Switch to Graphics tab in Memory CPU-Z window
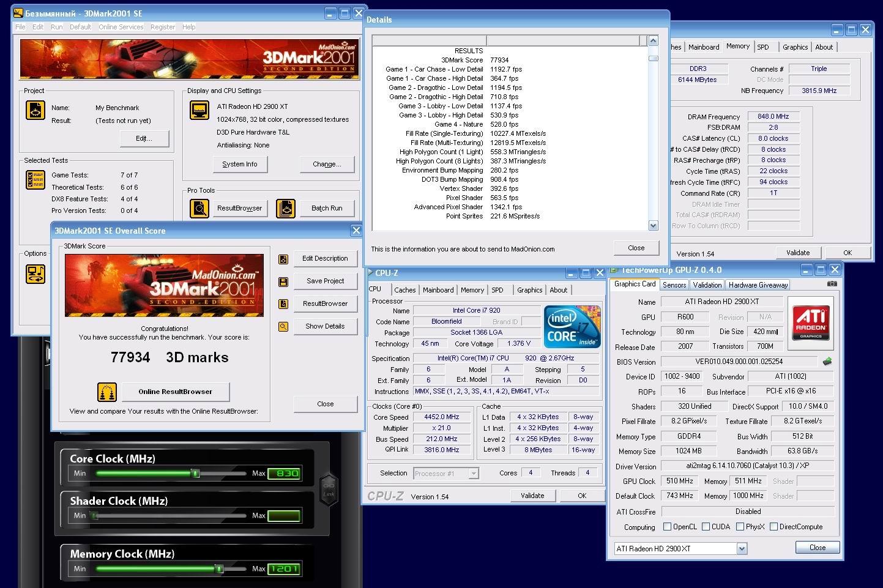Screen dimensions: 883x588 click(x=795, y=47)
